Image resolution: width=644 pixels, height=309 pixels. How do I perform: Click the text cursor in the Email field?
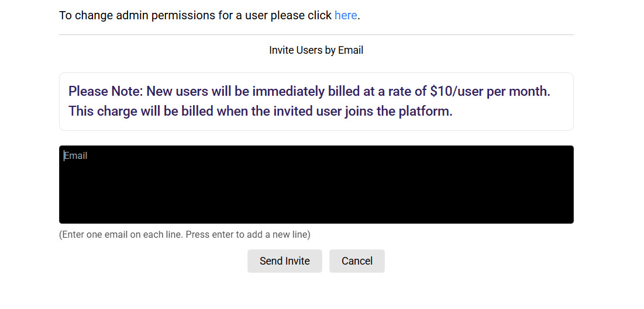tap(64, 156)
